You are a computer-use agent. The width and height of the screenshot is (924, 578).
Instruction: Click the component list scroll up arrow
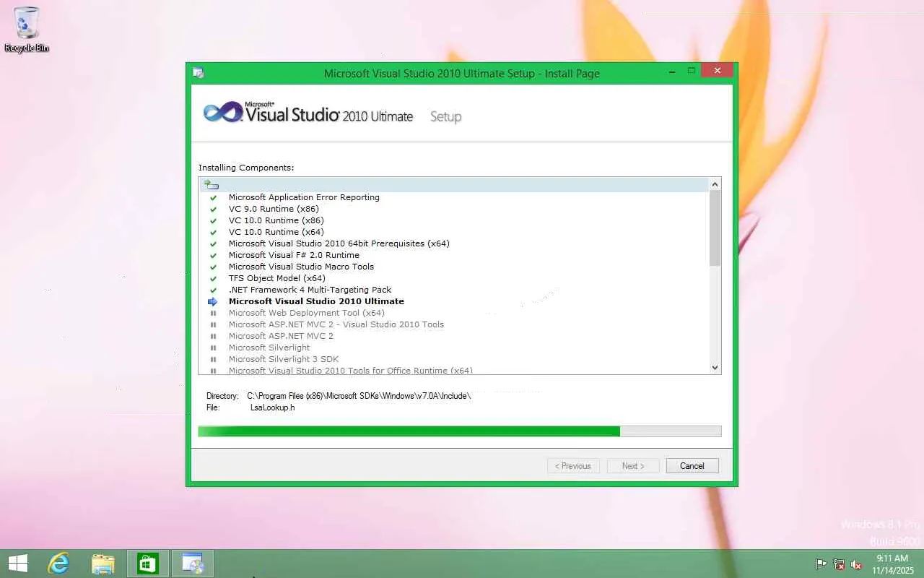click(x=715, y=184)
